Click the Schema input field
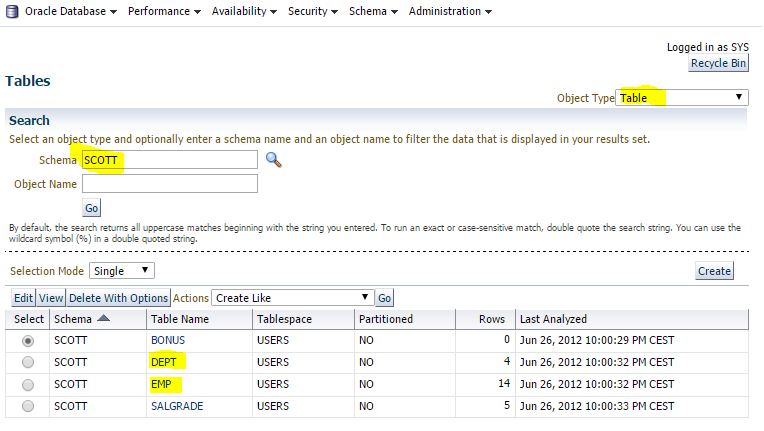Viewport: 764px width, 431px height. 170,160
